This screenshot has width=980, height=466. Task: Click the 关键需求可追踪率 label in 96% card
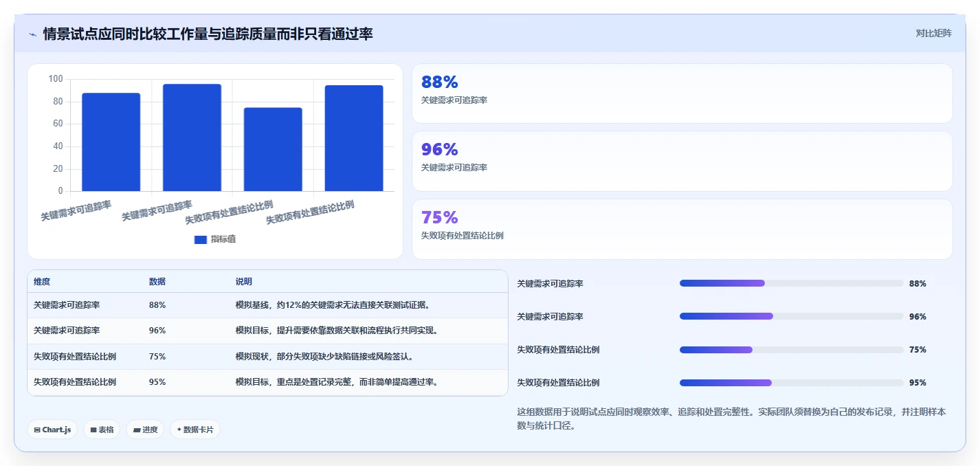[454, 168]
